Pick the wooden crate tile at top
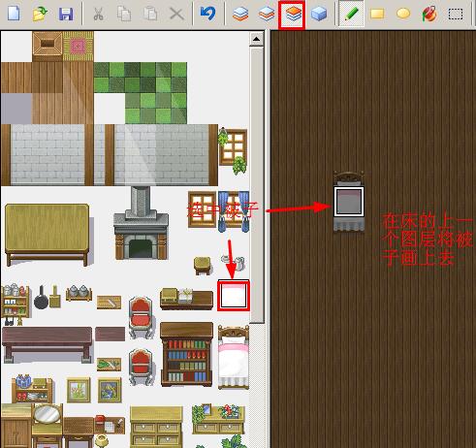476x448 pixels. pos(48,46)
